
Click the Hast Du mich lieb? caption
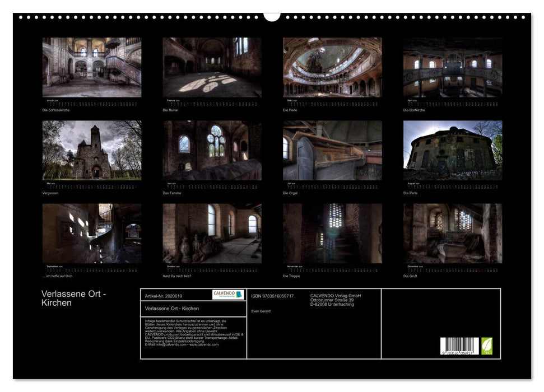(177, 276)
